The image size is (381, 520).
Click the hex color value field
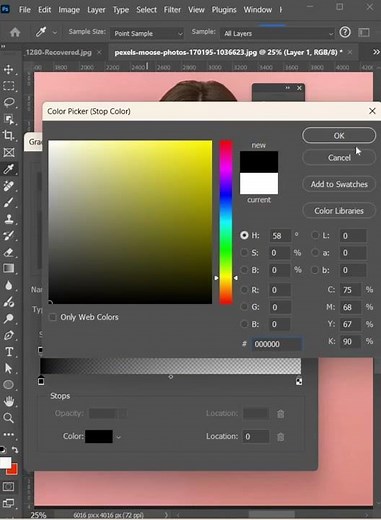(x=277, y=344)
